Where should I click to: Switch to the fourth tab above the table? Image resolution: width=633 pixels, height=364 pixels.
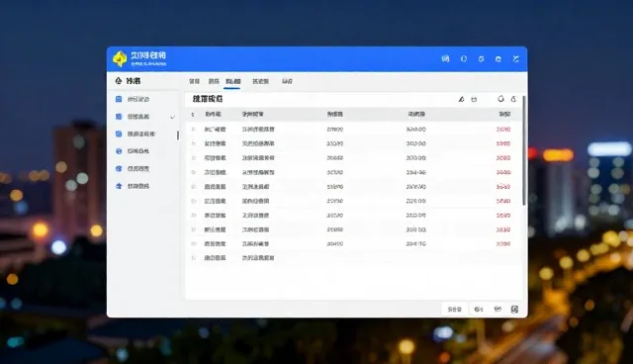point(260,81)
